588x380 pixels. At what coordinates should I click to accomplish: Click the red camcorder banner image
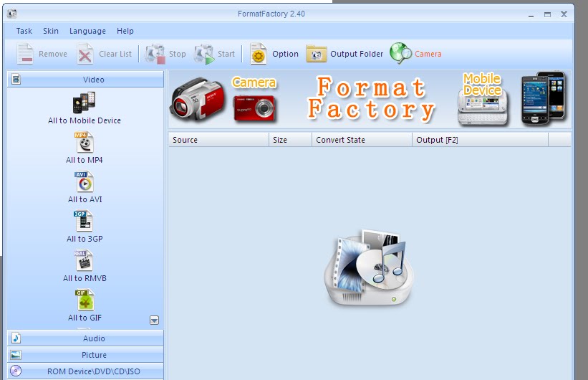point(198,99)
